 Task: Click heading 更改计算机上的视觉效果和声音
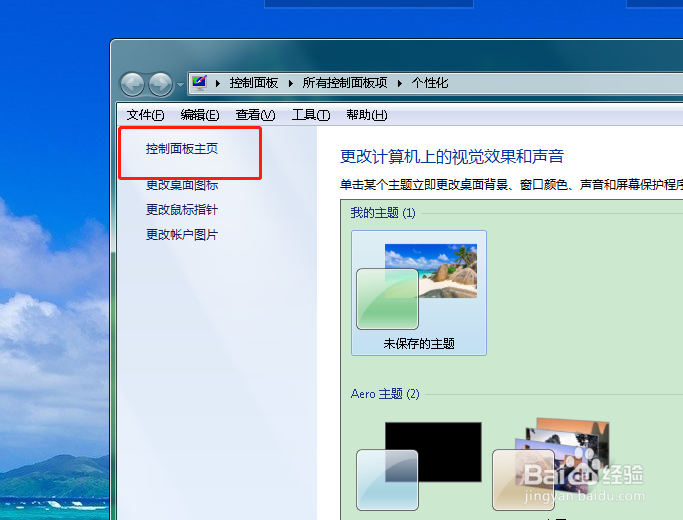point(452,156)
